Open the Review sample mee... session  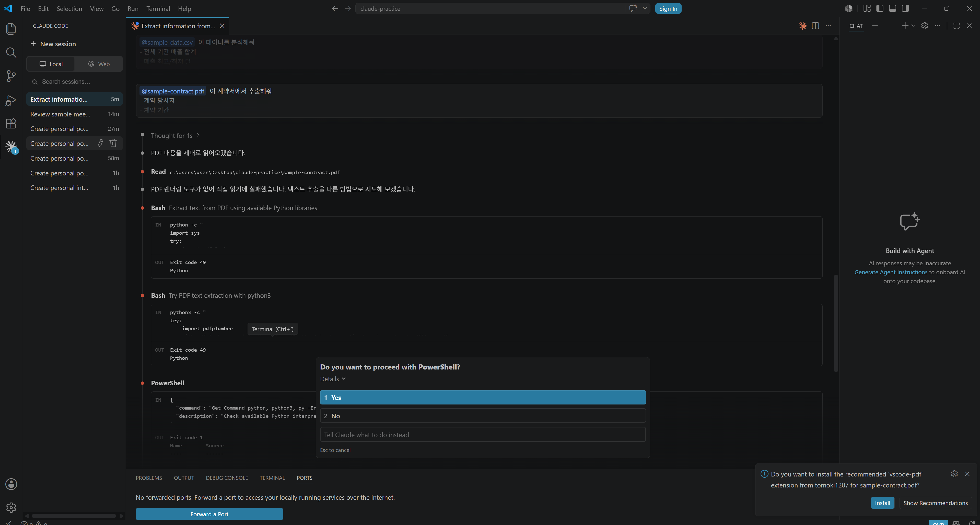pos(75,114)
